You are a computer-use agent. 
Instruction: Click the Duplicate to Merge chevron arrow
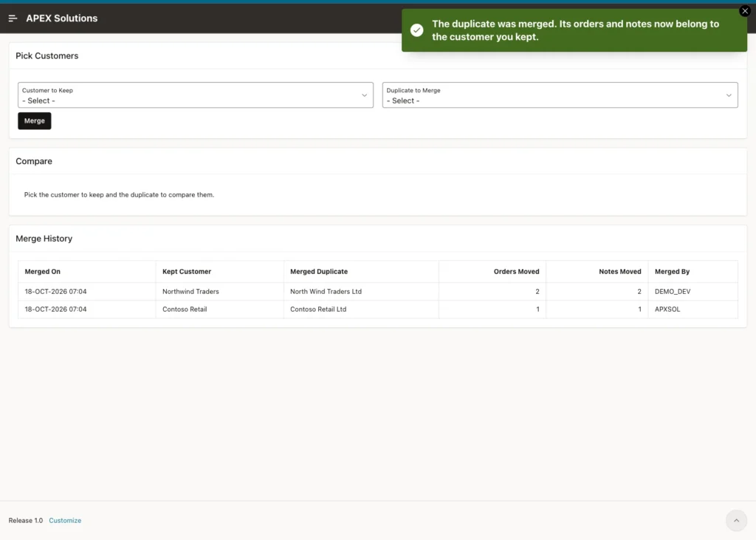click(x=729, y=95)
